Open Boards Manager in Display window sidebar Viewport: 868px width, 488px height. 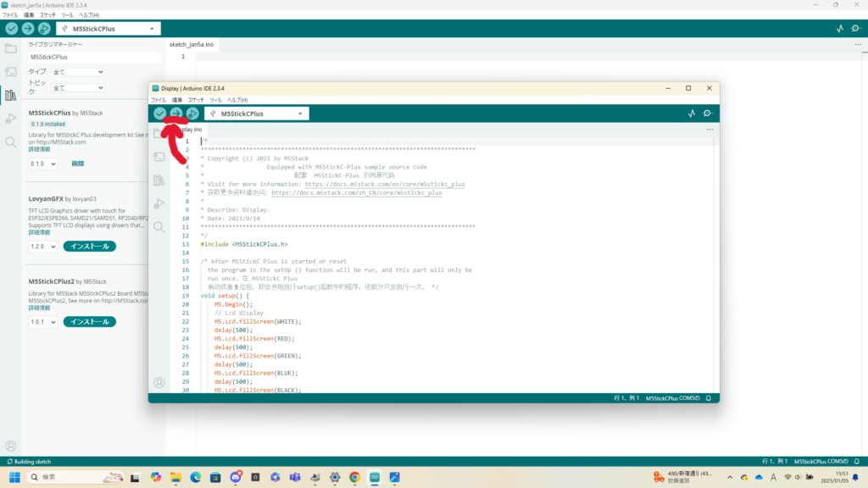tap(159, 157)
